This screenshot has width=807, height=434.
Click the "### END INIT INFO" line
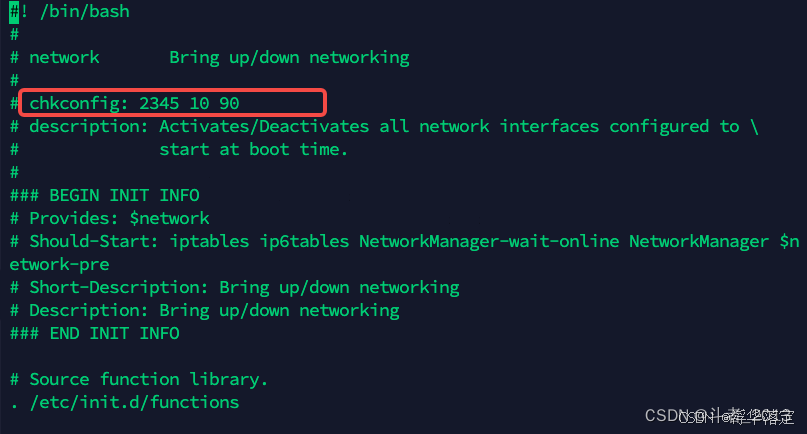point(94,333)
